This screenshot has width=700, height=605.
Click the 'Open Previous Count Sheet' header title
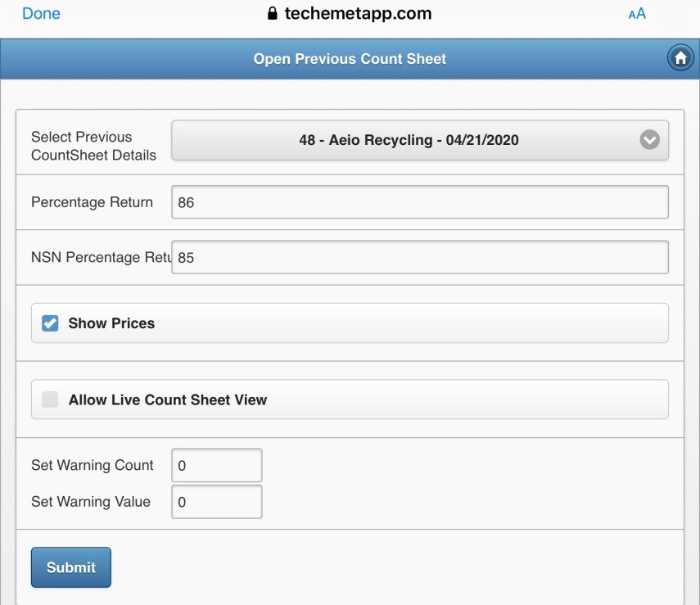tap(350, 59)
